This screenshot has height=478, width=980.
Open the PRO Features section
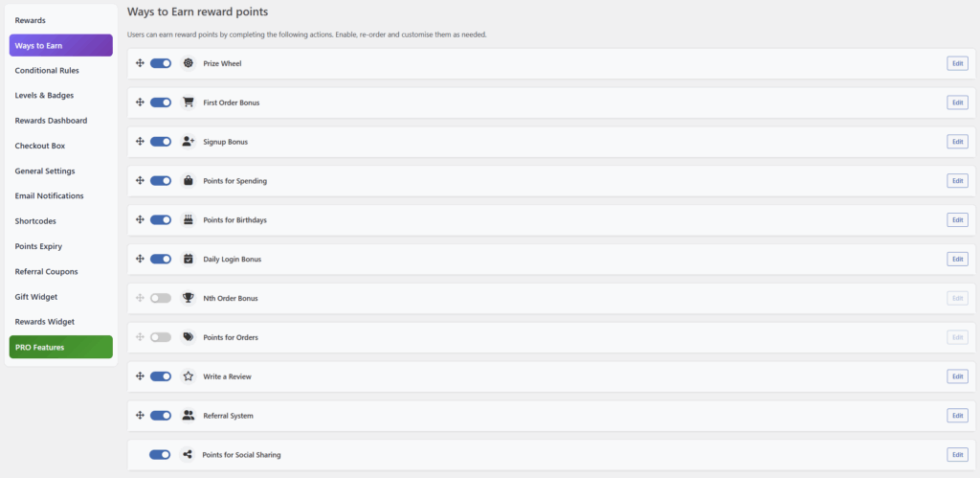[60, 347]
